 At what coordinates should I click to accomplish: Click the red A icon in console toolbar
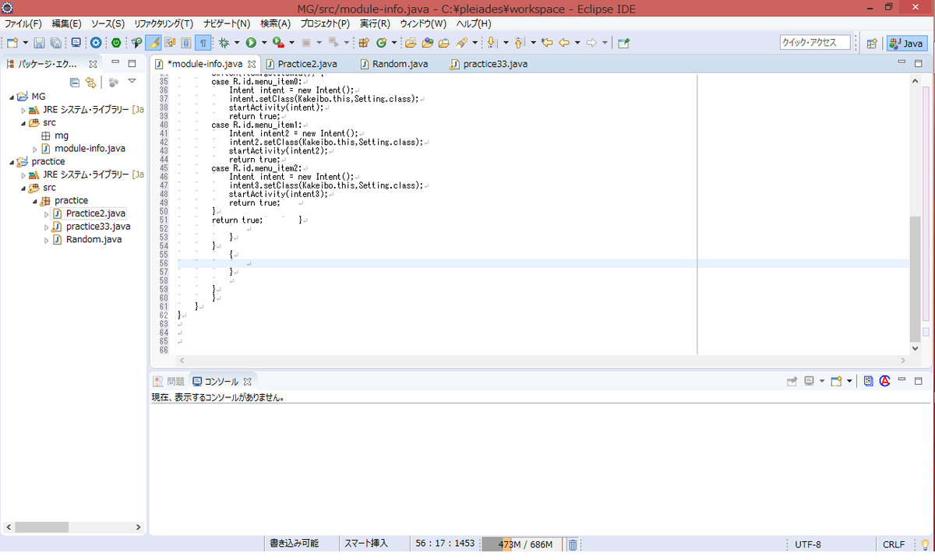[x=885, y=381]
